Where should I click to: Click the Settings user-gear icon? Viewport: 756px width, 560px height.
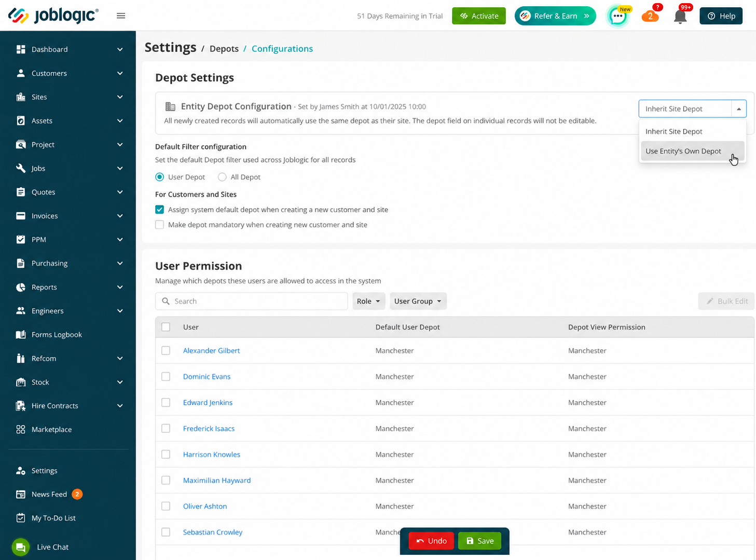point(21,471)
